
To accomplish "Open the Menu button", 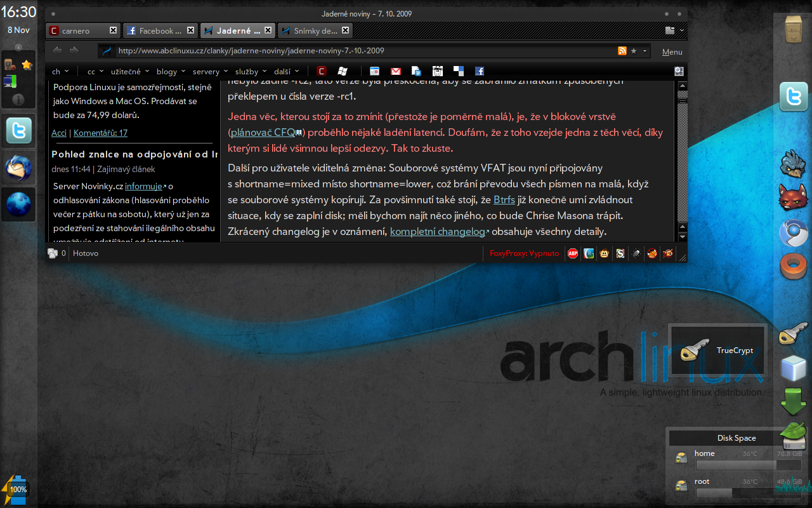I will [x=672, y=52].
